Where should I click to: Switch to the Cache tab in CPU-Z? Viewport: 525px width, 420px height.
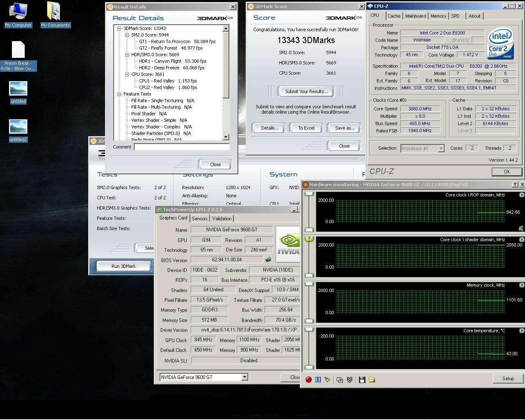pyautogui.click(x=394, y=16)
